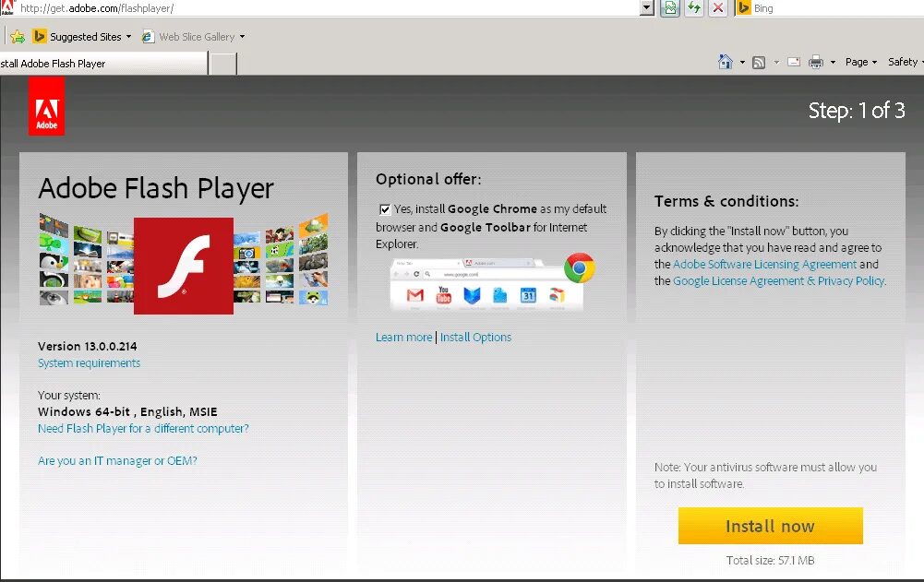Viewport: 924px width, 582px height.
Task: Open the address bar history dropdown arrow
Action: click(x=647, y=7)
